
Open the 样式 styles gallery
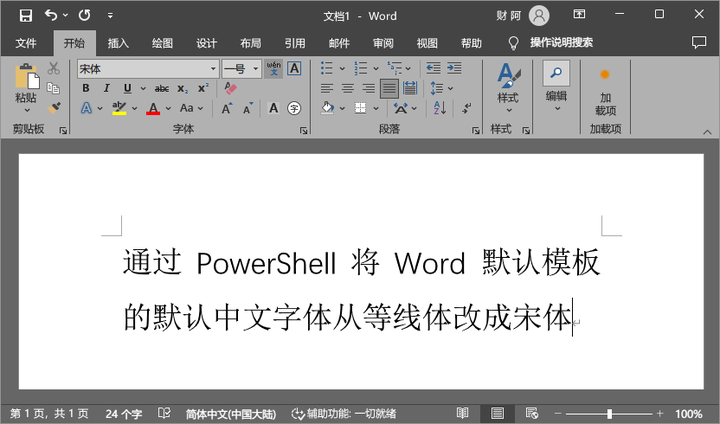point(508,87)
